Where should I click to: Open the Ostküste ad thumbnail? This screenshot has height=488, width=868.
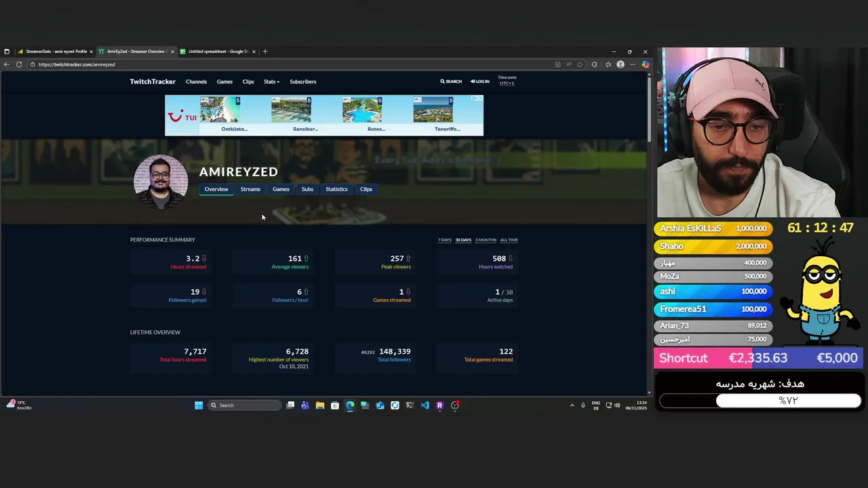pos(220,110)
